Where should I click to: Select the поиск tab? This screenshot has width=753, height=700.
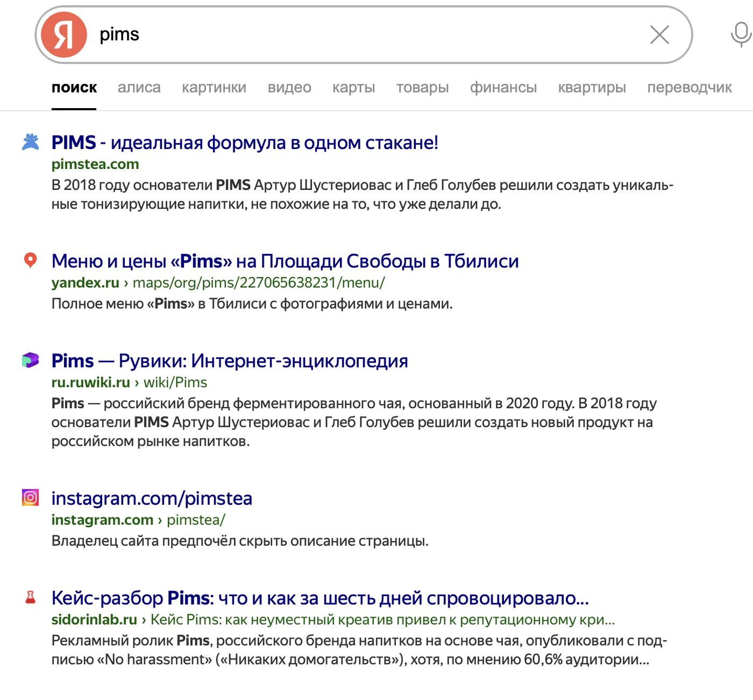coord(74,87)
